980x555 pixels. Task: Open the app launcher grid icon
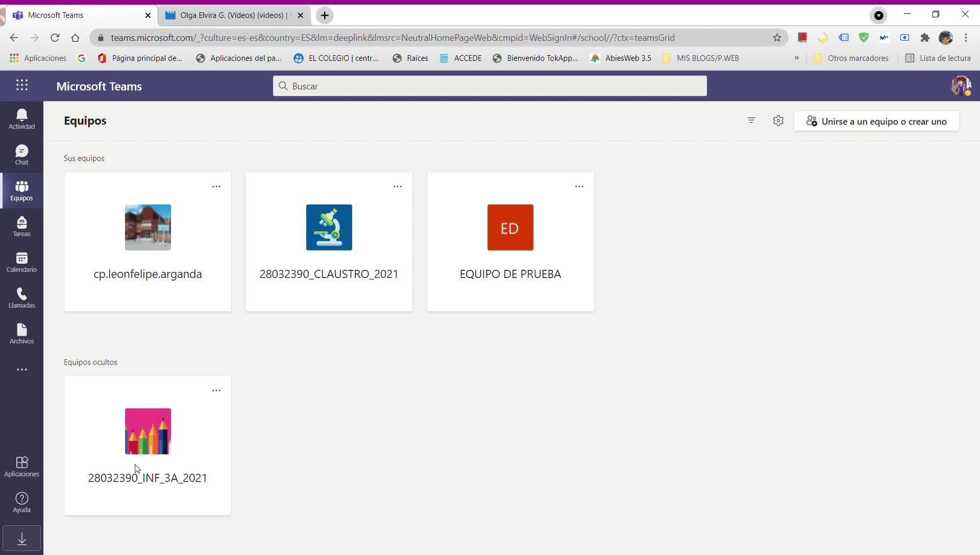tap(21, 85)
